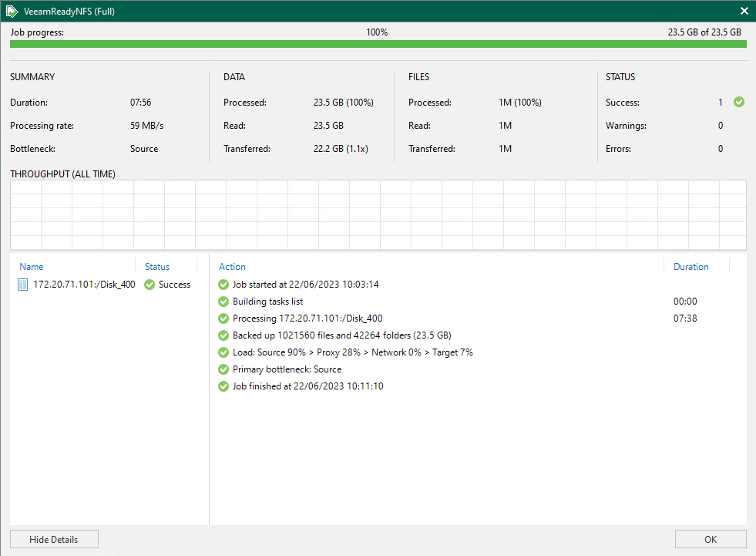Click the check icon beside Backed up files entry
The image size is (756, 556).
(223, 335)
